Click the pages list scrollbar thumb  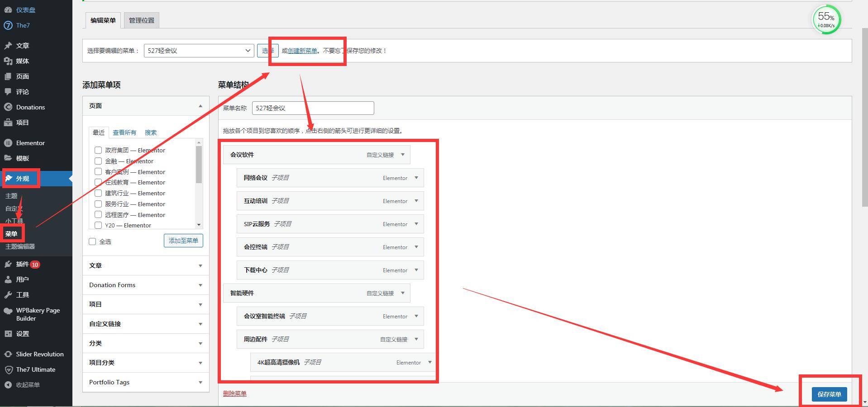[x=199, y=165]
